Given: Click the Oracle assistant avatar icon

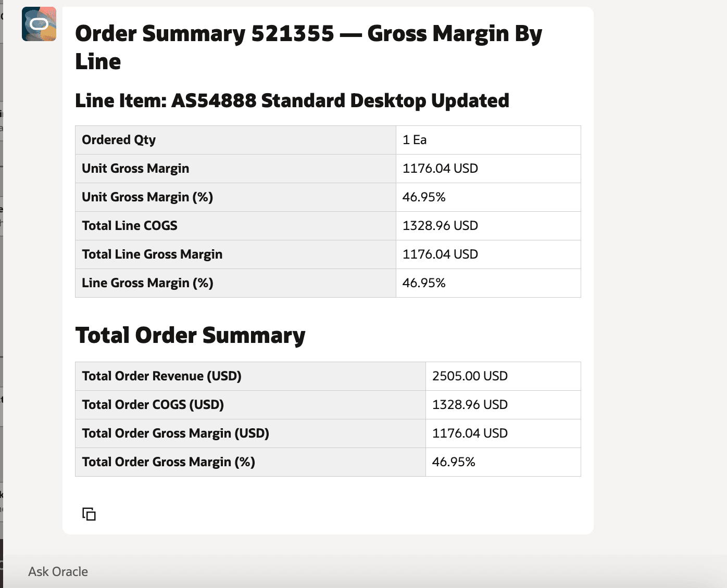Looking at the screenshot, I should coord(39,24).
